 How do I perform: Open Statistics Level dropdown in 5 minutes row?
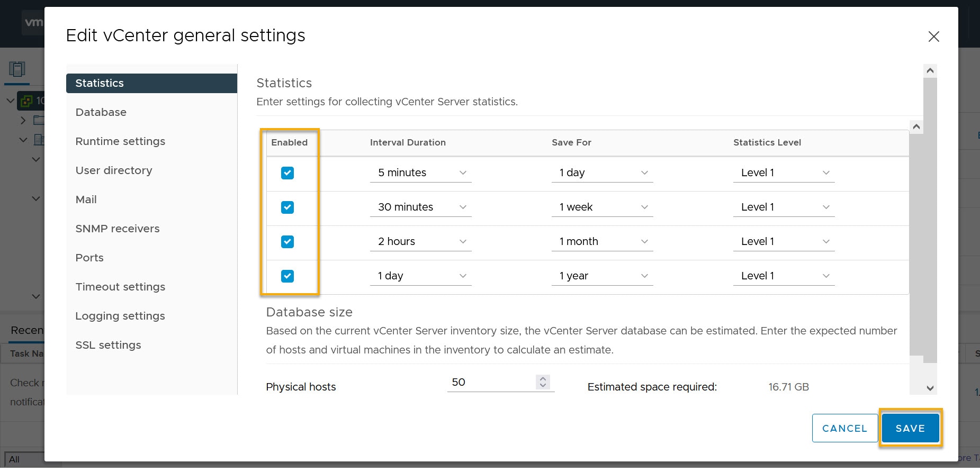click(784, 173)
